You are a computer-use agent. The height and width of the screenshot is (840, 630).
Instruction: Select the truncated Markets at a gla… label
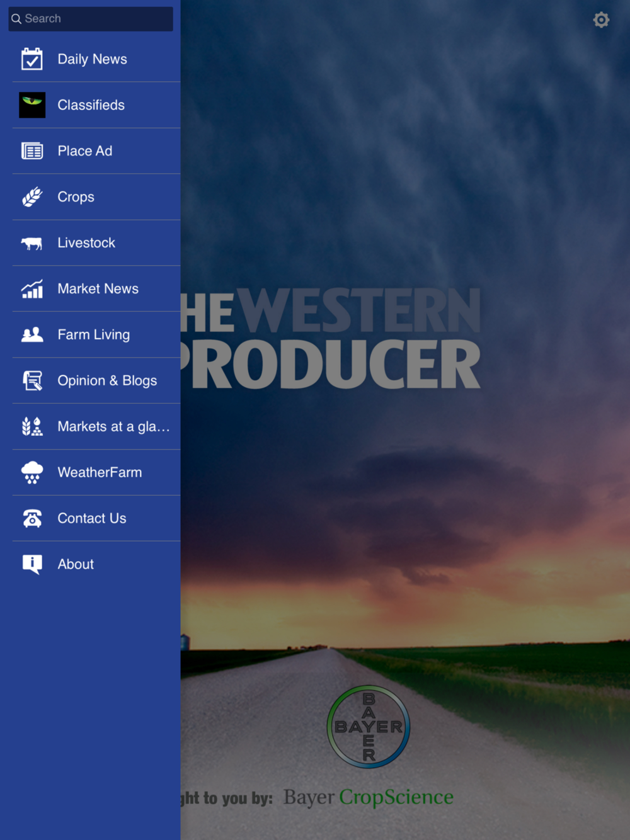[x=113, y=427]
